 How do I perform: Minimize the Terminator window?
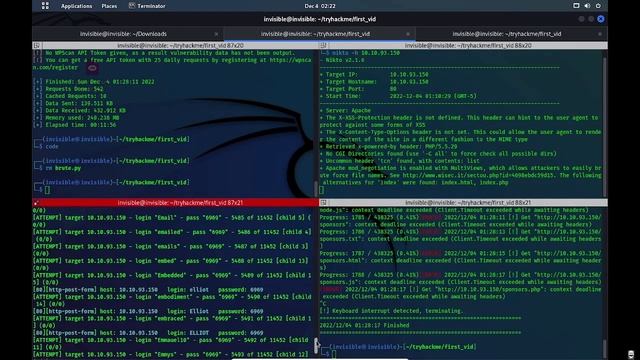click(581, 19)
